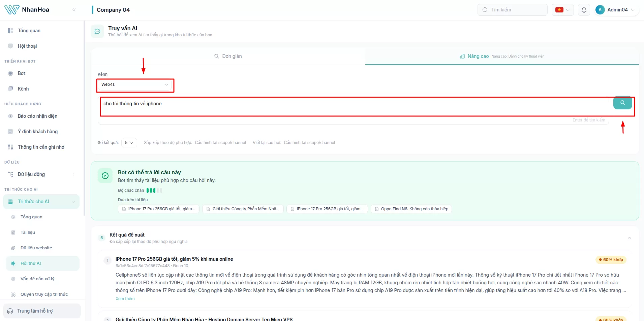Viewport: 644px width, 321px height.
Task: Open Ý định khách hàng menu item
Action: coord(42,132)
